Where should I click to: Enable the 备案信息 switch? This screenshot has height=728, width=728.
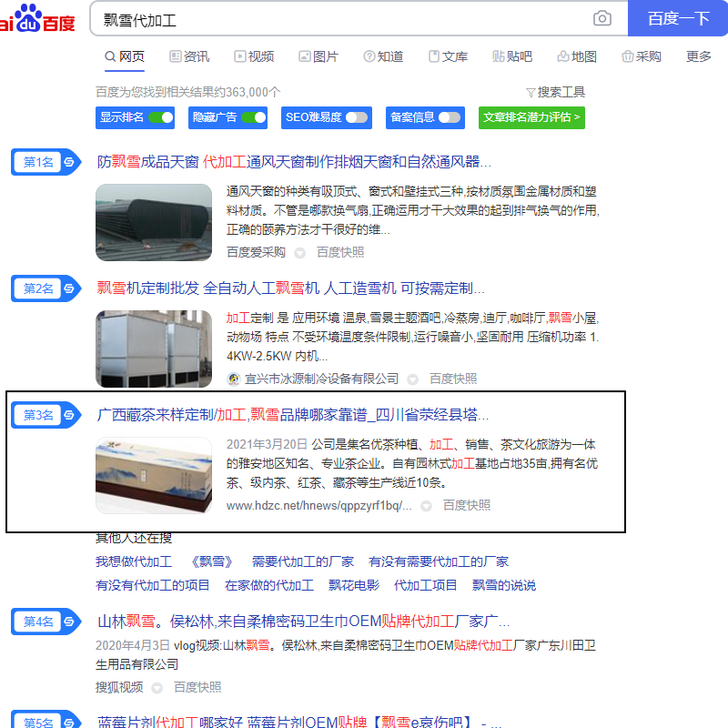point(450,117)
